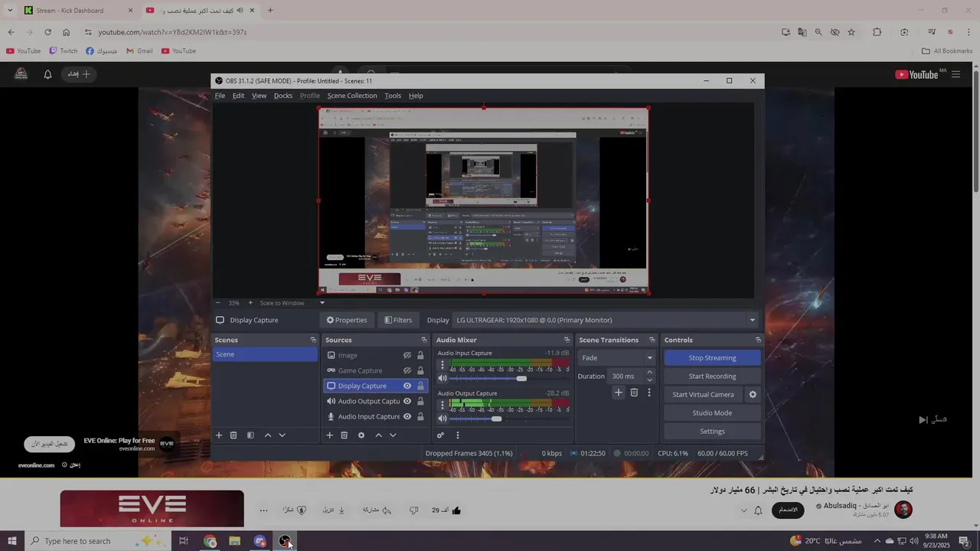This screenshot has height=551, width=980.
Task: Toggle lock on Display Capture source
Action: (420, 386)
